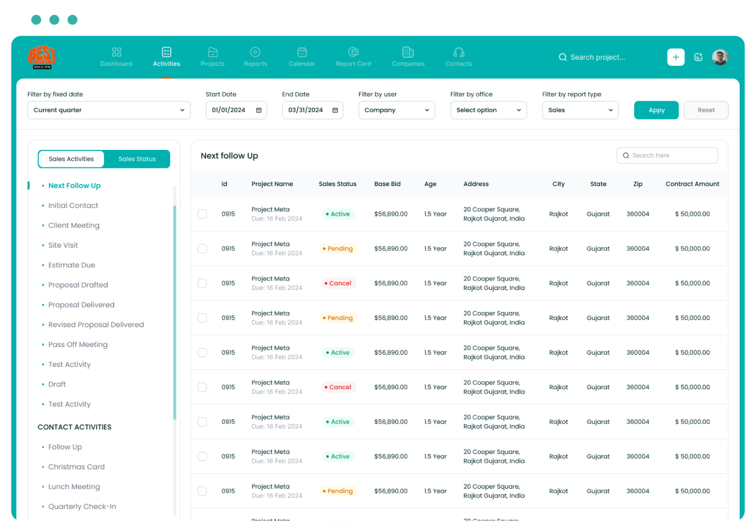Select Follow Up under Contact Activities
Screen dimensions: 756x532
(65, 447)
